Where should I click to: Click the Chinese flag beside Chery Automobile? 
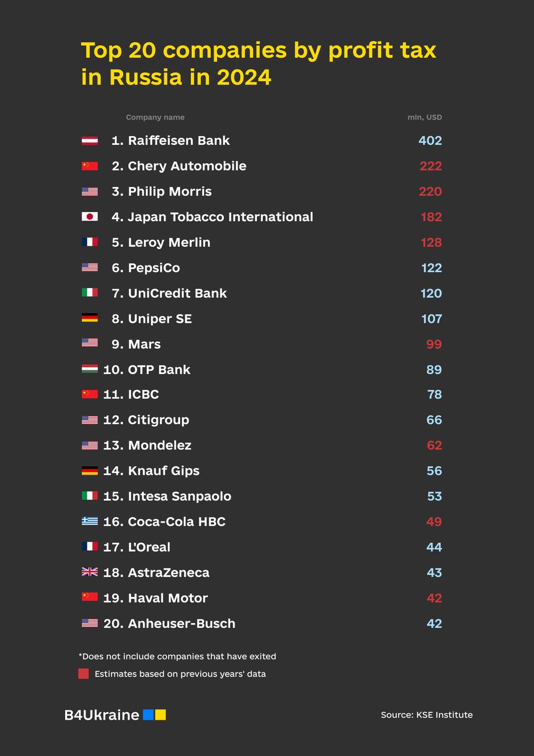point(89,166)
